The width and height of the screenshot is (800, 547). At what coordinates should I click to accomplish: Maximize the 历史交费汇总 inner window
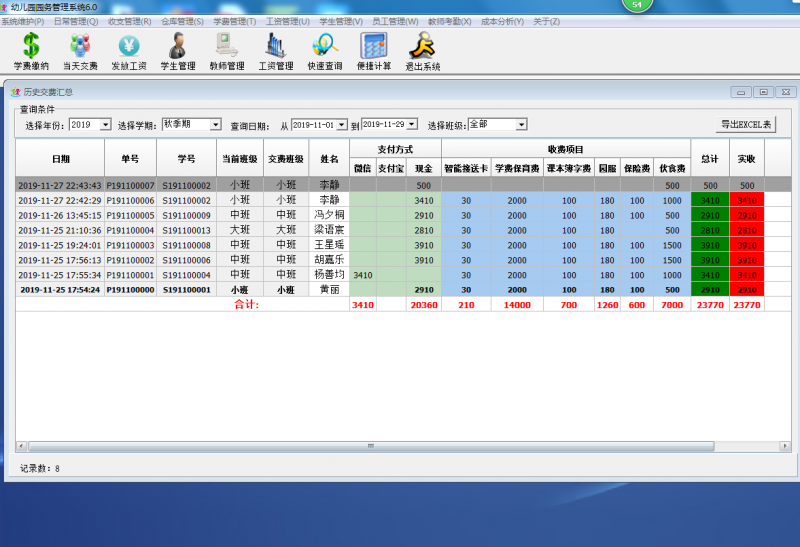764,92
